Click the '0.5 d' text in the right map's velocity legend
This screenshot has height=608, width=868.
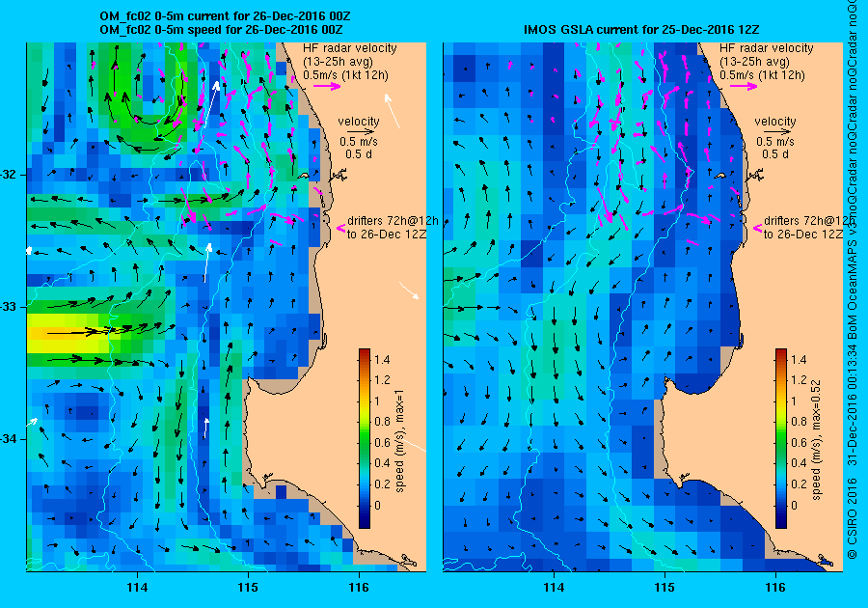coord(775,154)
